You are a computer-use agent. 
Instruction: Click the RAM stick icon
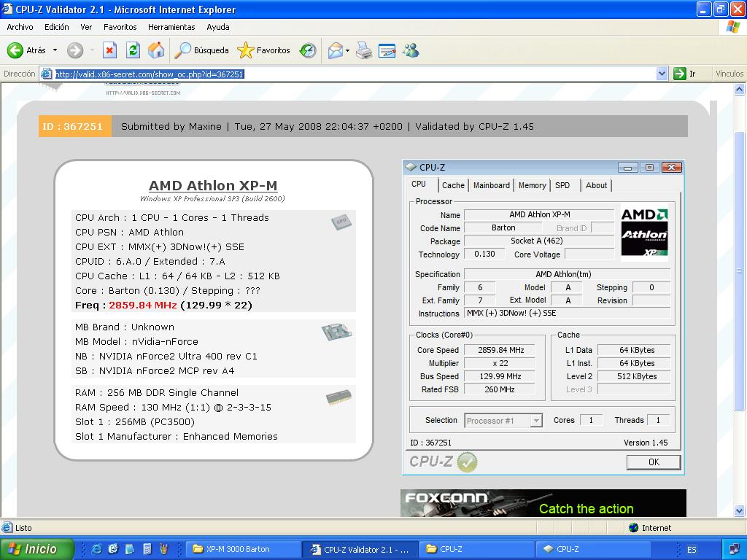pos(338,397)
